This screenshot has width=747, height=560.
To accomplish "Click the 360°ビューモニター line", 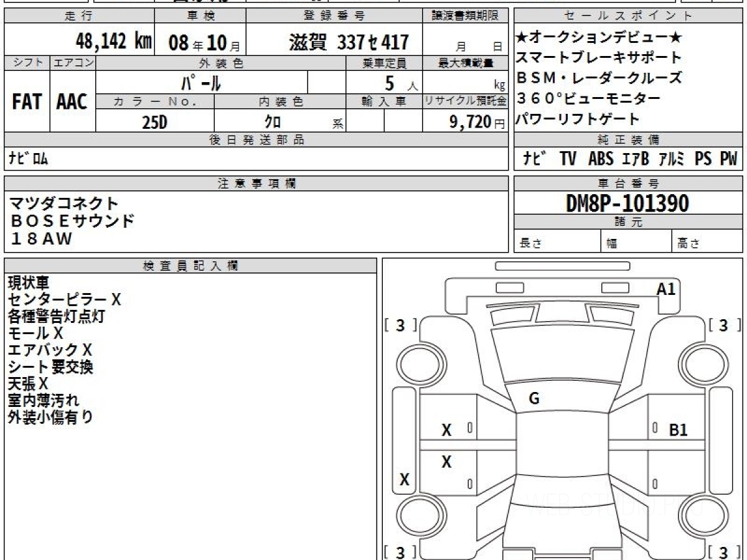I will coord(588,99).
